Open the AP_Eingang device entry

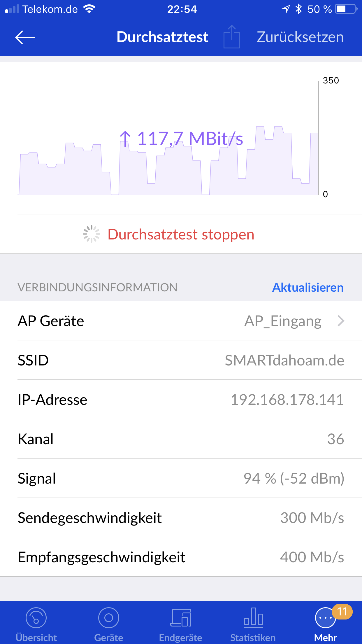click(x=283, y=321)
